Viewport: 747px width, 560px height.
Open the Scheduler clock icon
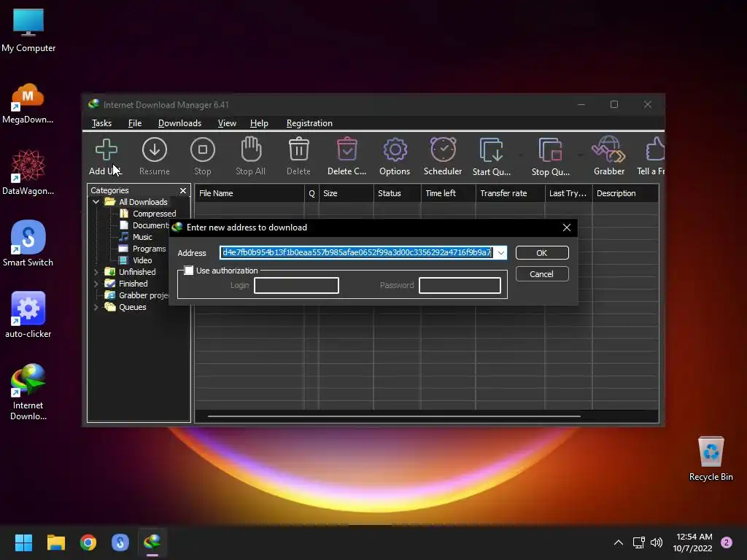coord(443,150)
